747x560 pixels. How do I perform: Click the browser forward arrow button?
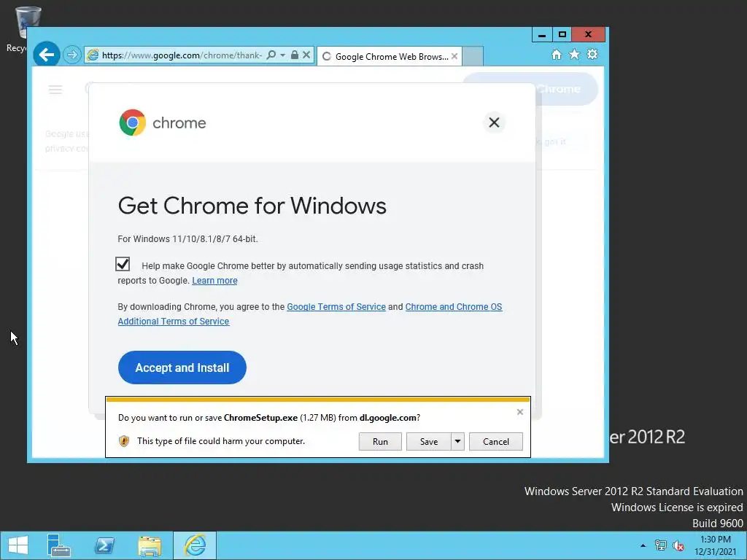point(72,55)
